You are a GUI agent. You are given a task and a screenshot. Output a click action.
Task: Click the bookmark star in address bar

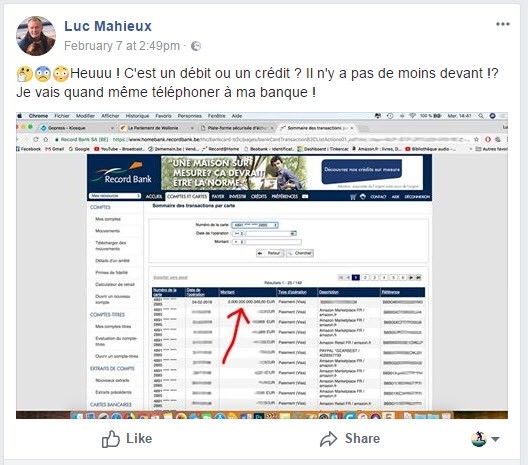point(476,139)
